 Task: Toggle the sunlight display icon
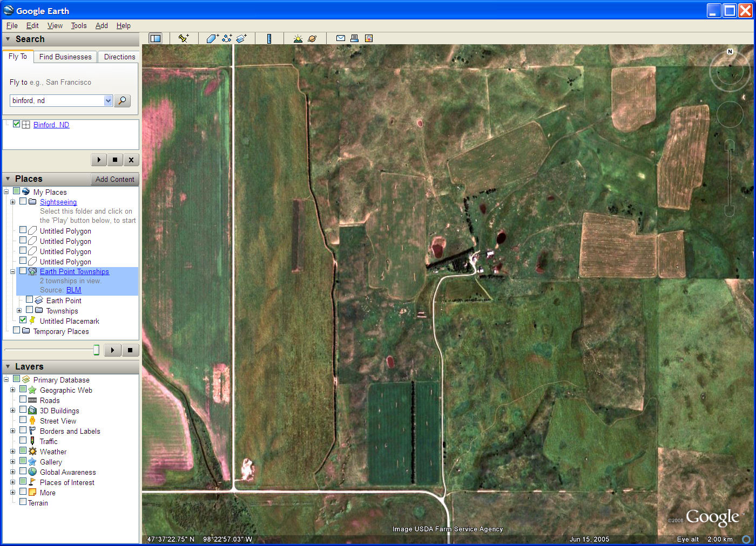coord(298,38)
